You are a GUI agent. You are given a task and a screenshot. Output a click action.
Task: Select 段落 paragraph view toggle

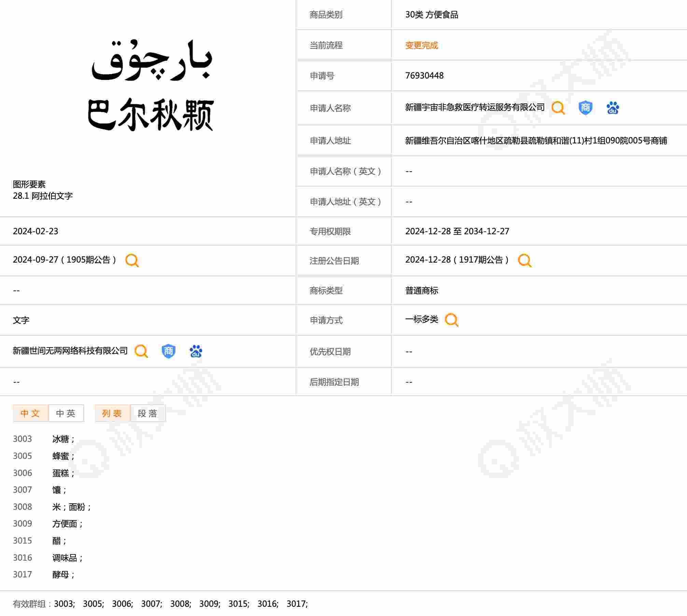[x=148, y=414]
